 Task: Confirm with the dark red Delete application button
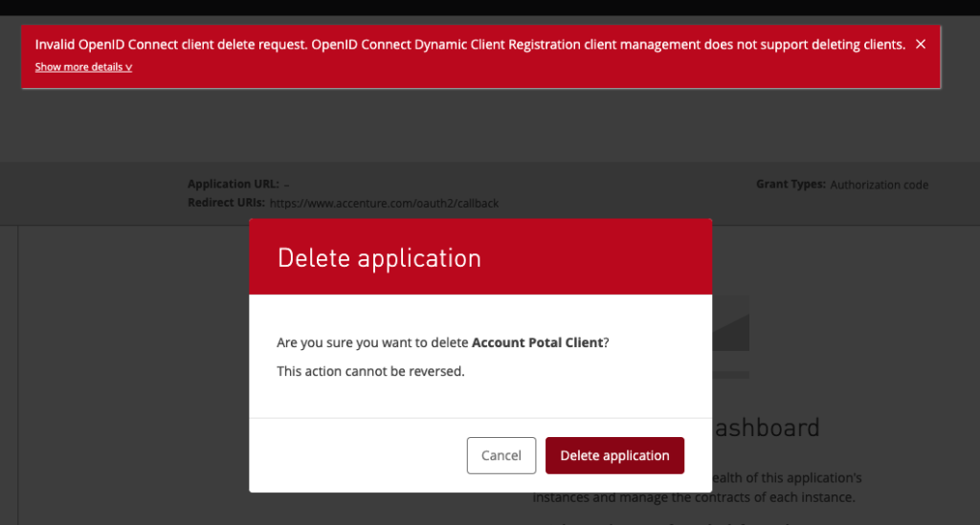click(x=614, y=455)
